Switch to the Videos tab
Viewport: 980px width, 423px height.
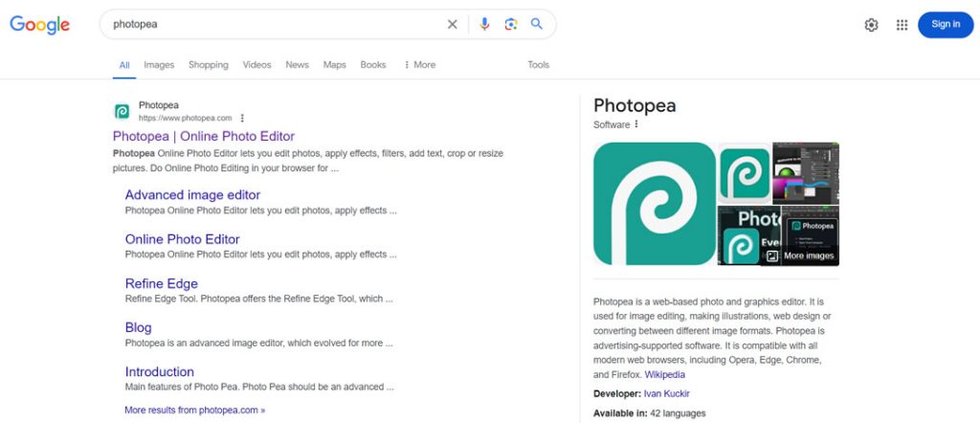pyautogui.click(x=256, y=65)
